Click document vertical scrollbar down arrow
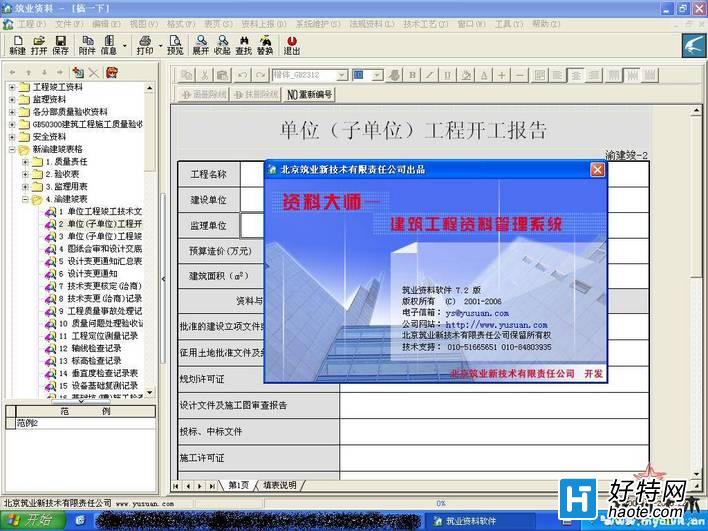708x531 pixels. click(696, 475)
